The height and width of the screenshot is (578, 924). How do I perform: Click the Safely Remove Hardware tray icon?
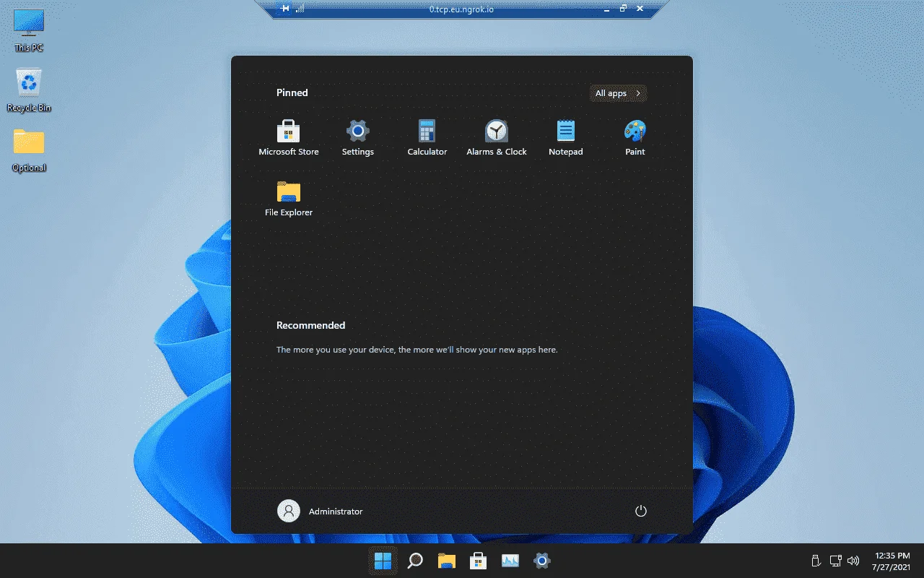point(816,561)
